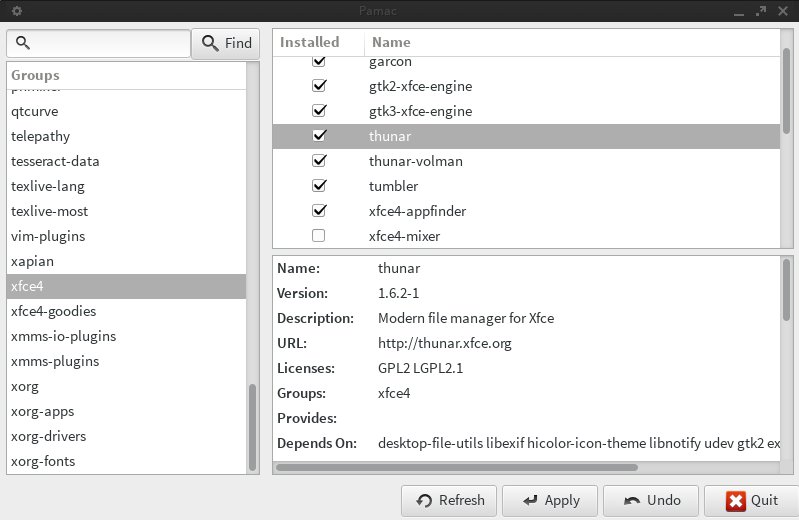Screen dimensions: 799x520
Task: Select the xfce4-appfinder package name
Action: pos(417,211)
